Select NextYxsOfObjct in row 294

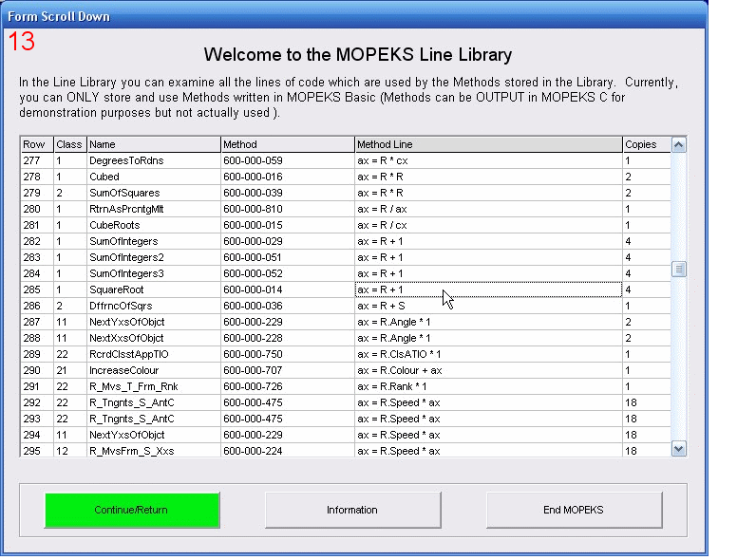154,435
